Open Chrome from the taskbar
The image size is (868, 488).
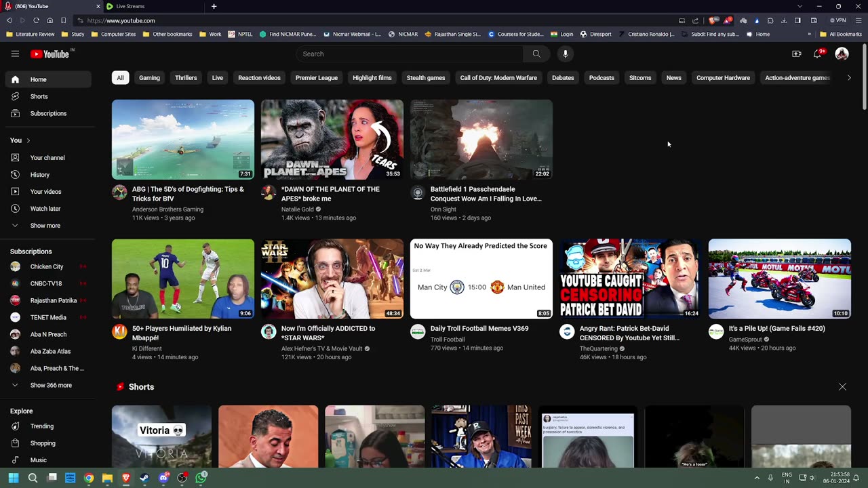pos(89,478)
